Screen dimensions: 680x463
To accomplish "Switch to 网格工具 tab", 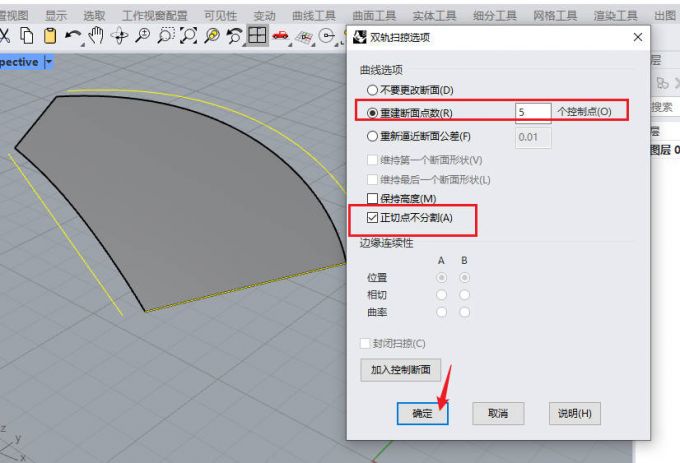I will click(555, 16).
